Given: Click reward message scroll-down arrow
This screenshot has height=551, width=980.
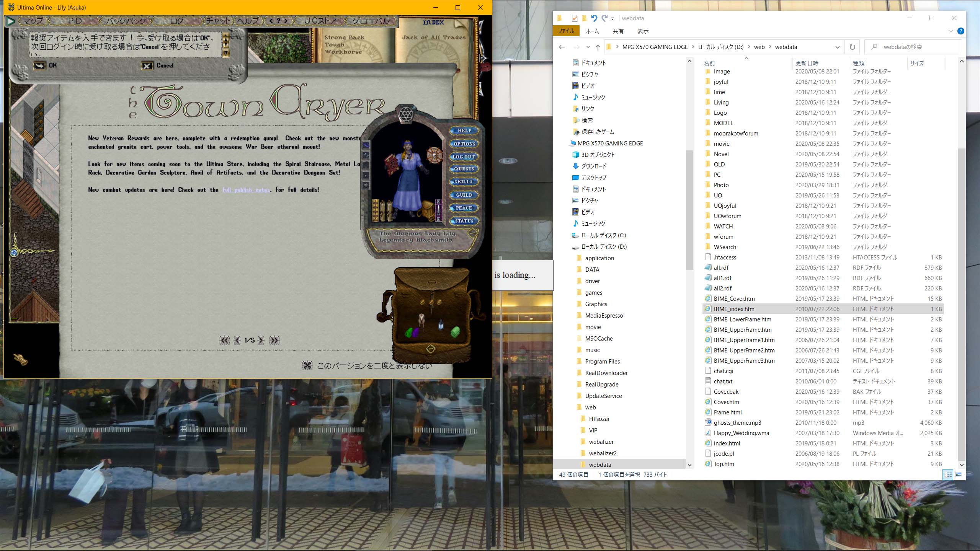Looking at the screenshot, I should tap(226, 53).
